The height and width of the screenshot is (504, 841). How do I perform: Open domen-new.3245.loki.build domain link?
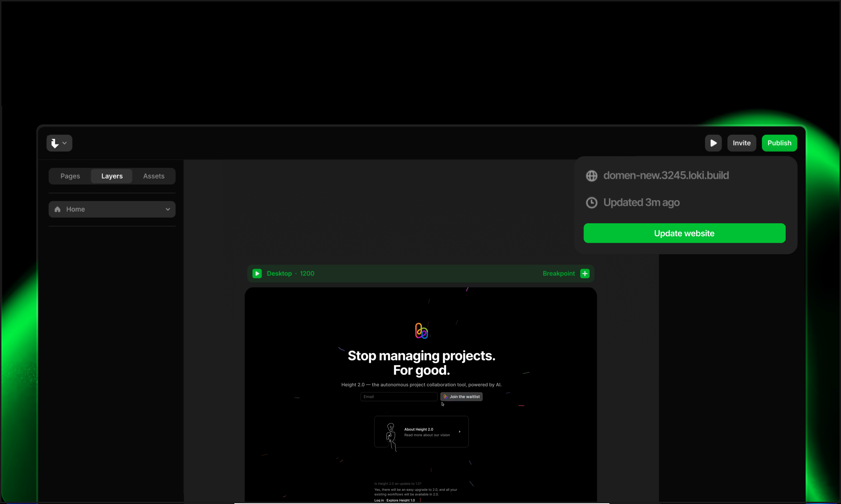pos(666,175)
